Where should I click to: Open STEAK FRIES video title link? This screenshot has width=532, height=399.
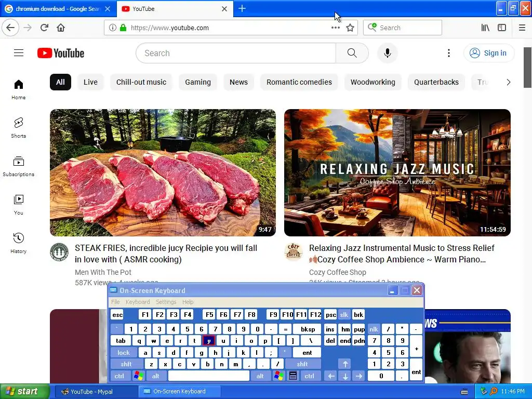click(x=166, y=254)
